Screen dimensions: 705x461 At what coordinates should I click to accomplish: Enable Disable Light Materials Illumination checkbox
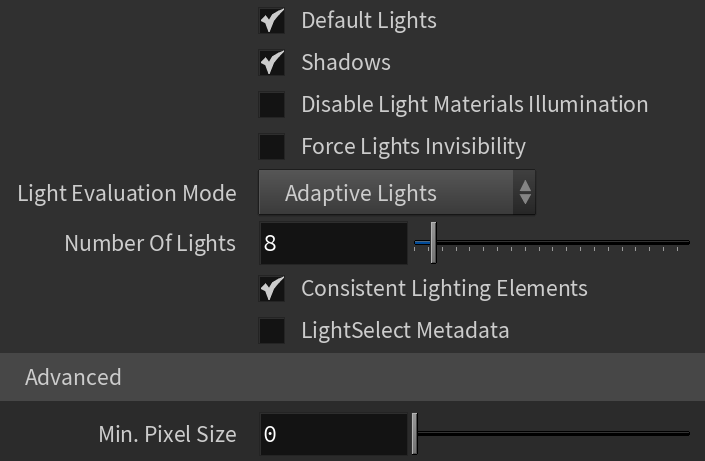click(x=272, y=105)
